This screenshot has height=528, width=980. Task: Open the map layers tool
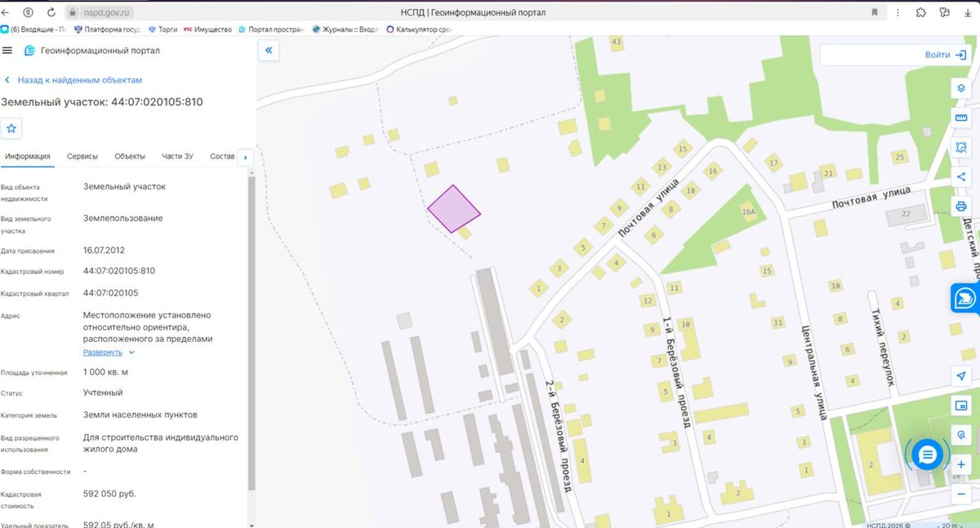pyautogui.click(x=961, y=88)
